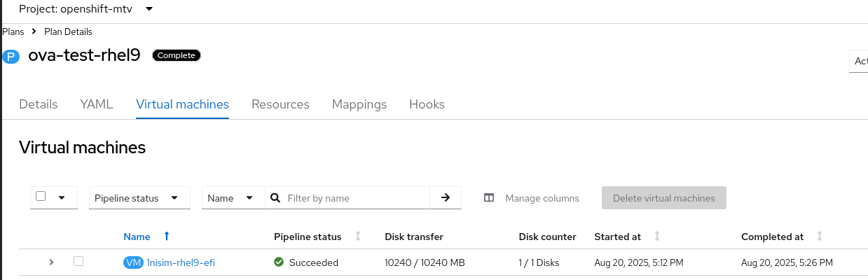
Task: Toggle the select-all checkbox
Action: 41,197
